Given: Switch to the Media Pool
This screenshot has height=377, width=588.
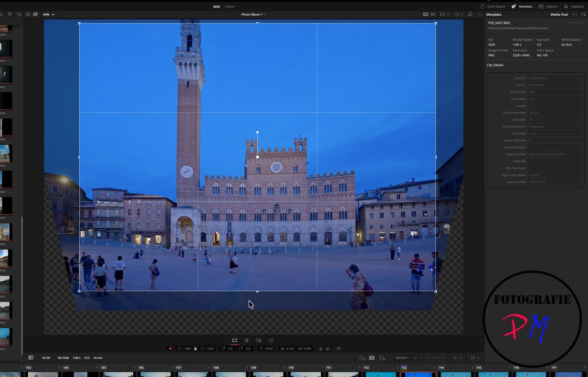Looking at the screenshot, I should coord(559,14).
